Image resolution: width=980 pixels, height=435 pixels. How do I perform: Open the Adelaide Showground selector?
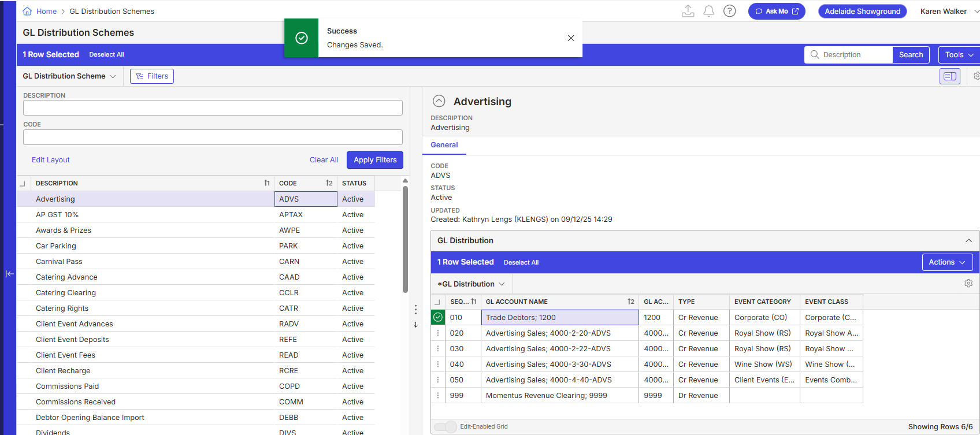click(862, 11)
